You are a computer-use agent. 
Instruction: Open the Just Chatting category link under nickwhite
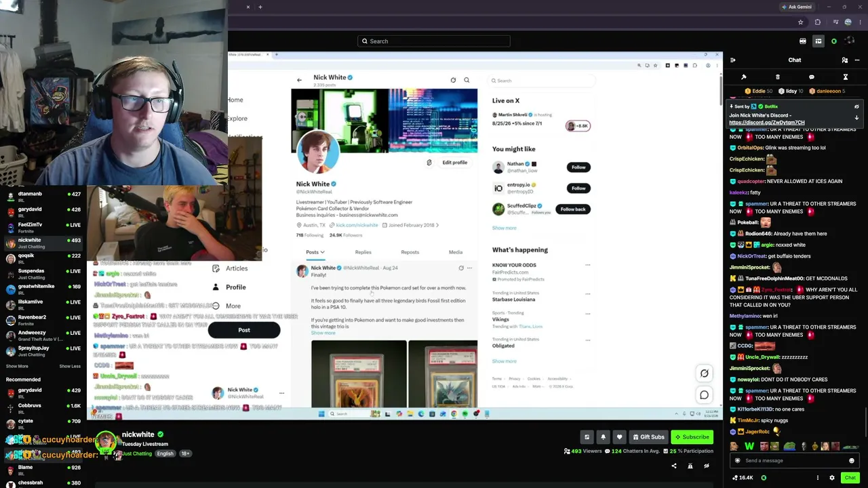point(137,453)
